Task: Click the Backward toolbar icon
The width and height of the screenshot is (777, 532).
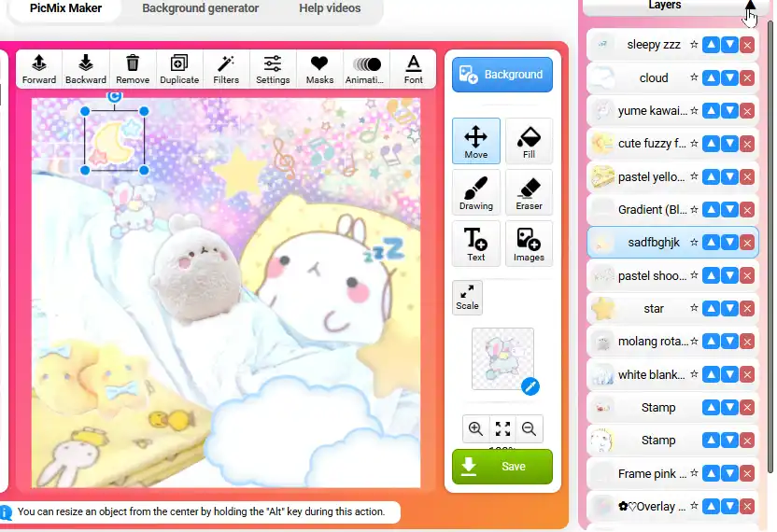Action: [86, 69]
